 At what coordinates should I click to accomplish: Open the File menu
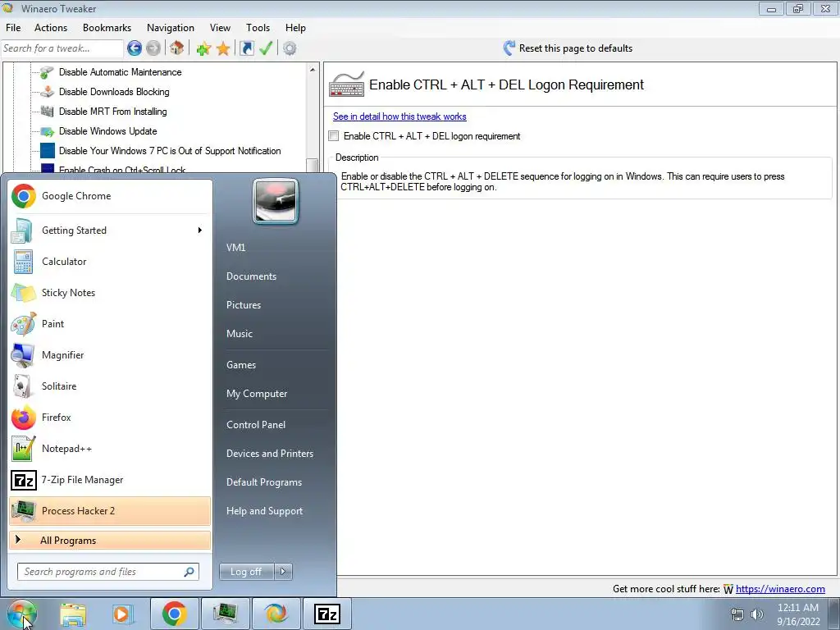pos(13,28)
